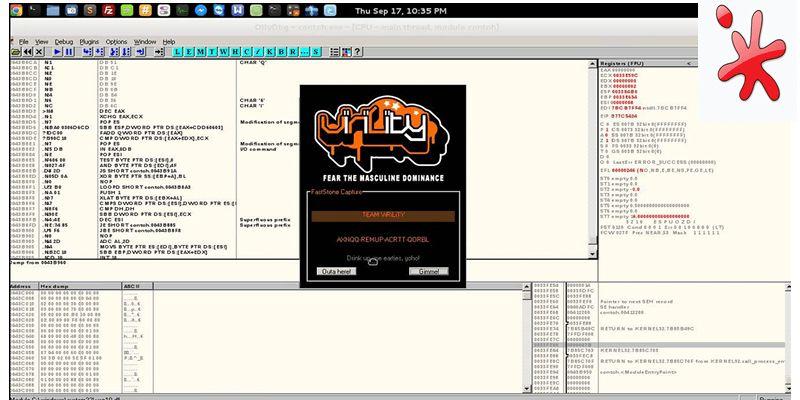Click the 'RETURN to KERNEL32' stack entry
The width and height of the screenshot is (800, 400).
(647, 329)
